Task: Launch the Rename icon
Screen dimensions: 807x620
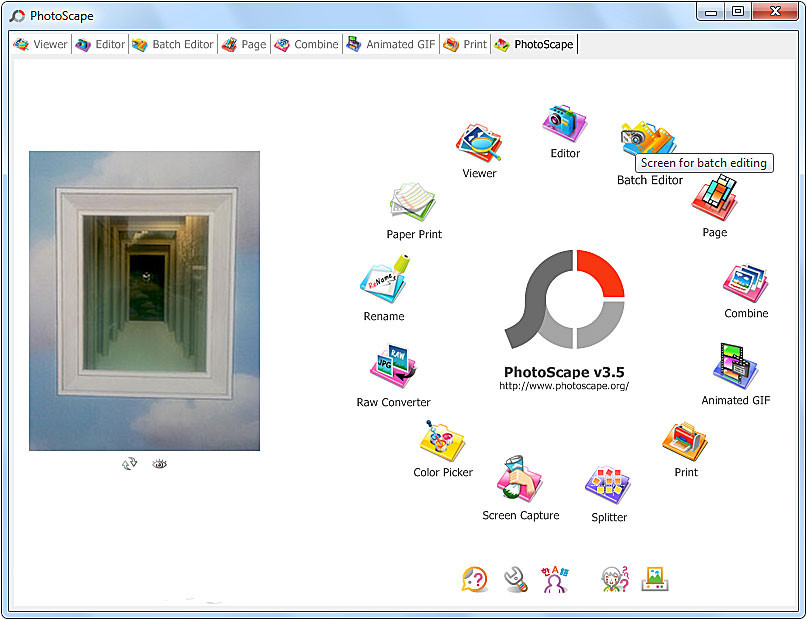Action: 384,279
